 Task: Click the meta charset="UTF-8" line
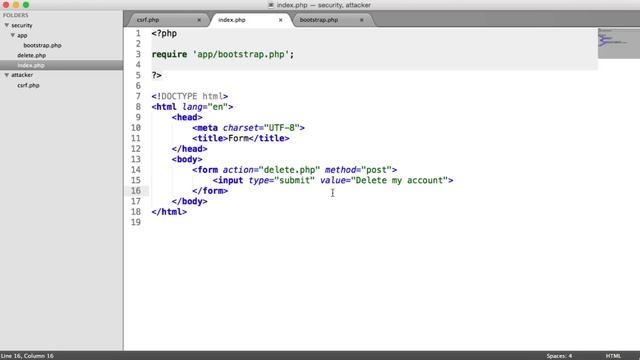click(249, 128)
